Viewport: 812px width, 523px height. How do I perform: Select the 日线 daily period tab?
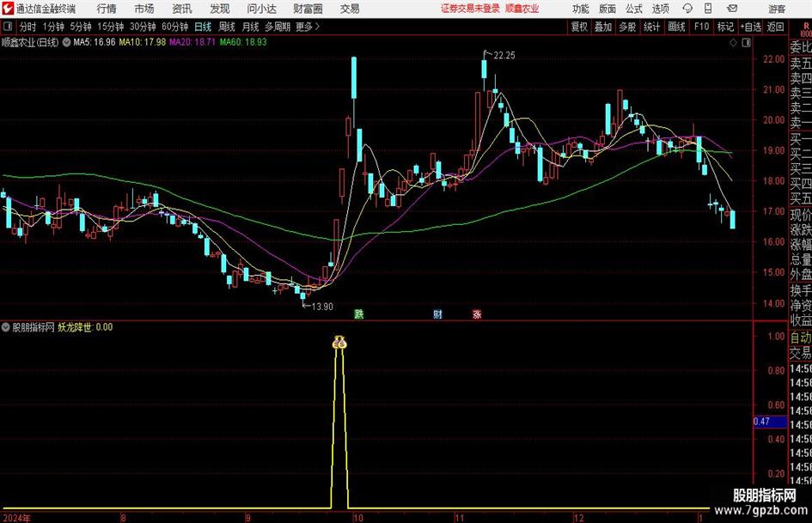pos(203,27)
